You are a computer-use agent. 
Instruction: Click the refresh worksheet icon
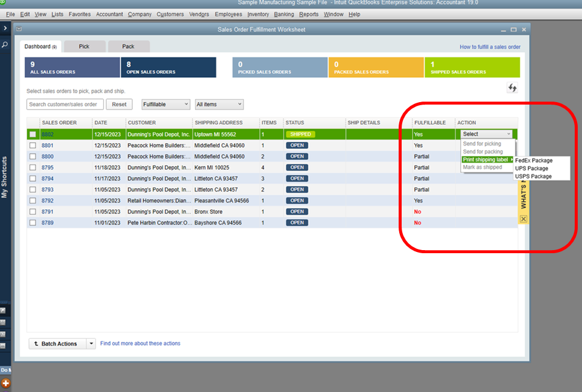[512, 87]
